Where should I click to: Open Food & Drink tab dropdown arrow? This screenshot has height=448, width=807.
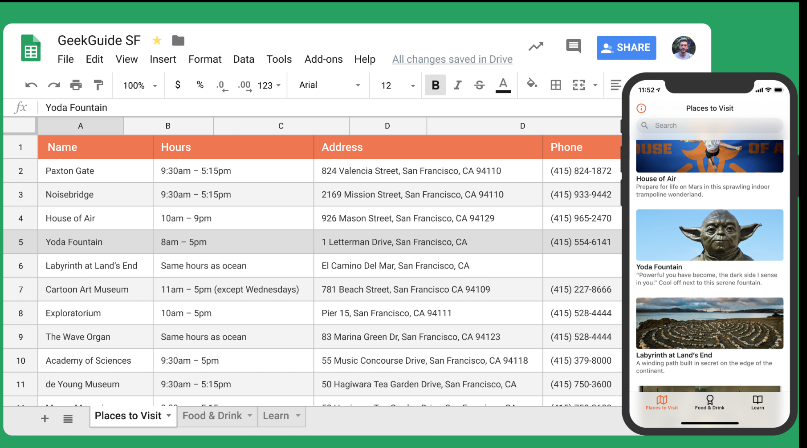[250, 416]
